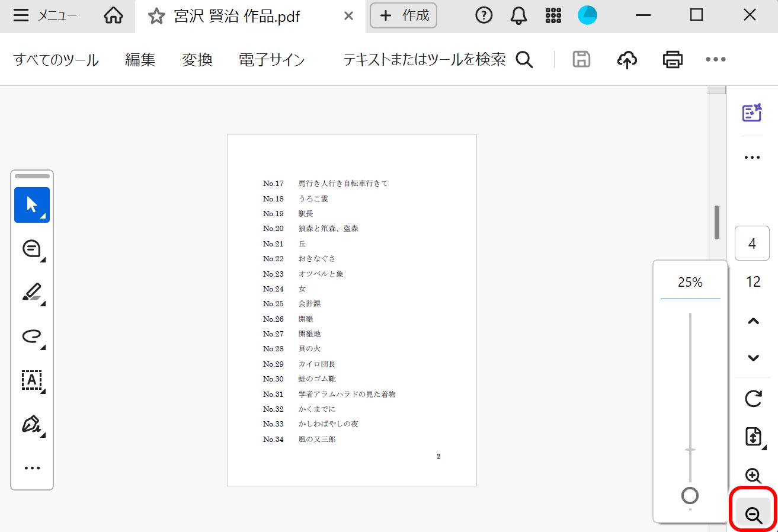Viewport: 778px width, 532px height.
Task: Click the 作成 create button
Action: tap(404, 16)
